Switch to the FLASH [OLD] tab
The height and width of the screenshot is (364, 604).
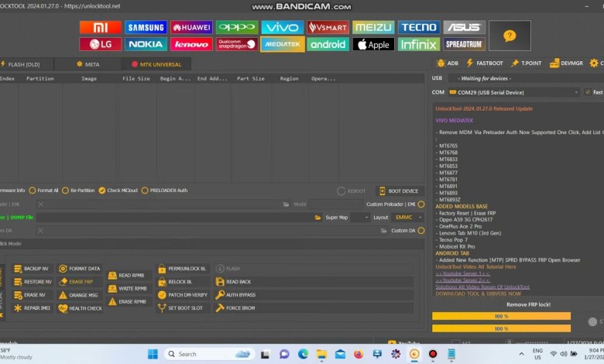pyautogui.click(x=21, y=64)
